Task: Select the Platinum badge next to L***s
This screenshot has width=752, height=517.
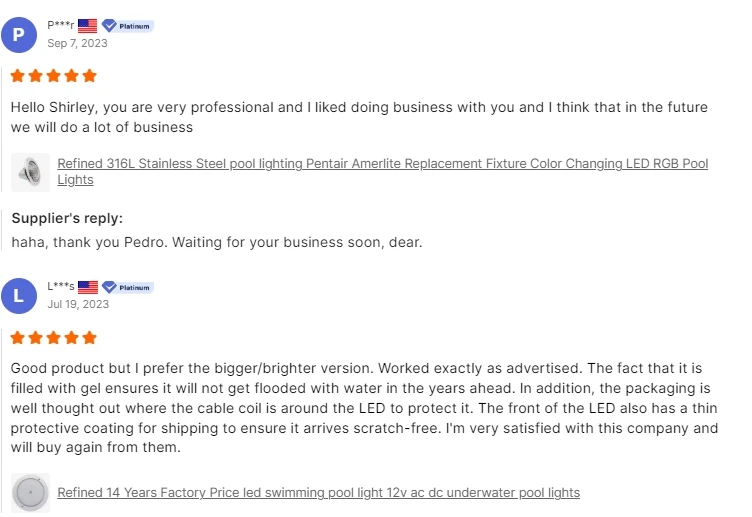Action: pyautogui.click(x=128, y=287)
